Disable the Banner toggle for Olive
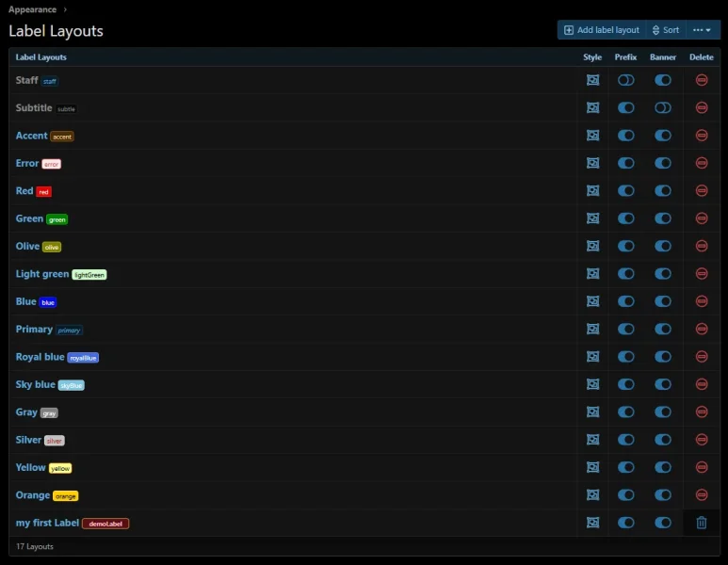Viewport: 728px width, 565px height. (663, 246)
